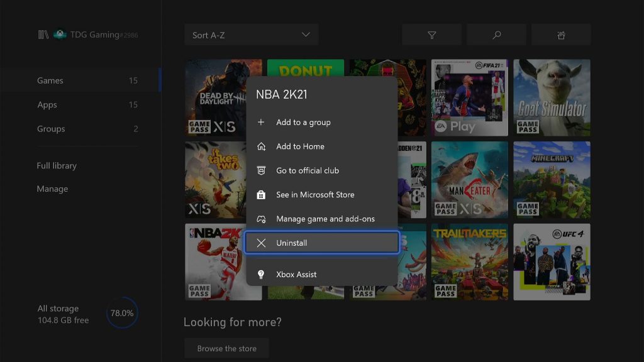The height and width of the screenshot is (362, 644).
Task: Open the Trailmakers game tile
Action: (x=470, y=262)
